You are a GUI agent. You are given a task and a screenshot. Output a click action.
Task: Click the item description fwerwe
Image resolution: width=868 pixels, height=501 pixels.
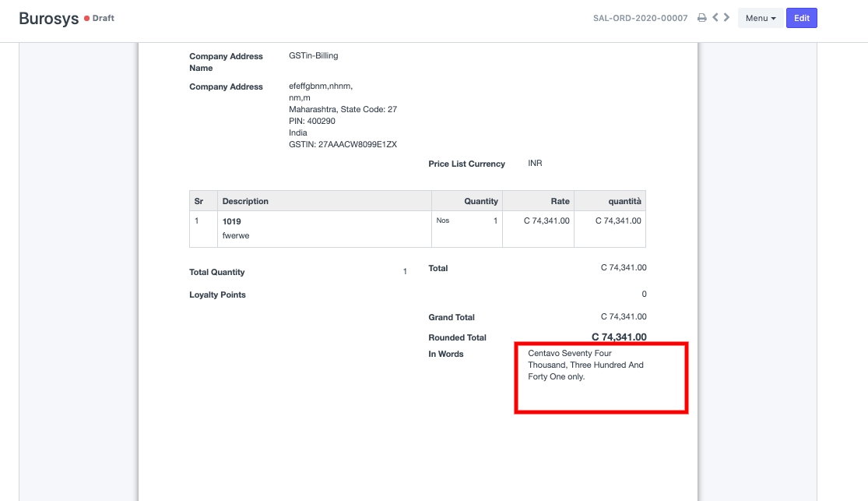point(236,235)
